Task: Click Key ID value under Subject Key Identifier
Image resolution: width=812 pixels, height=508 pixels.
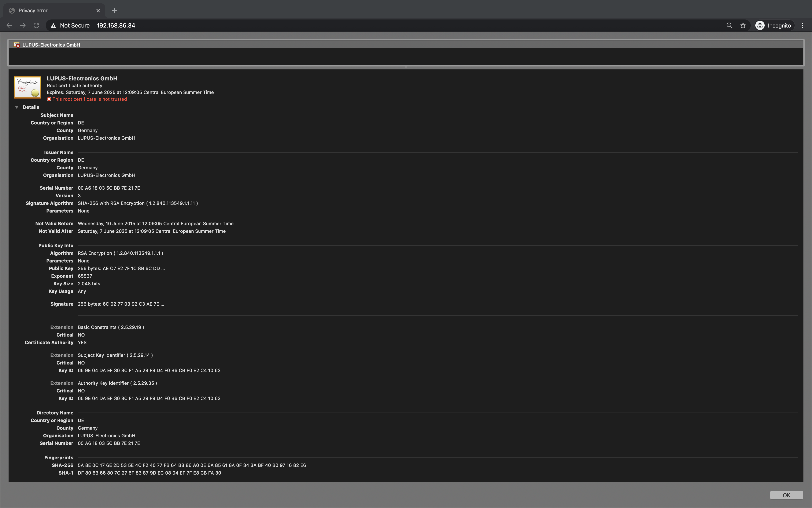Action: pos(149,371)
